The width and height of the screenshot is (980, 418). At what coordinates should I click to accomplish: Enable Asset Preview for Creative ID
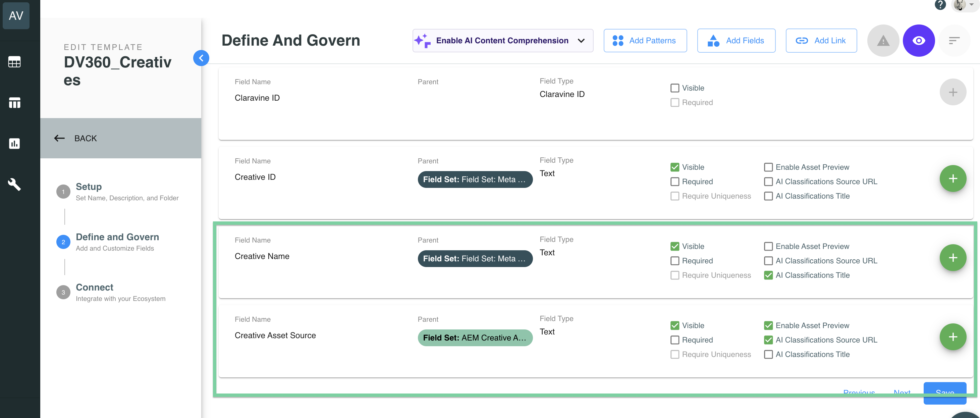click(x=768, y=167)
